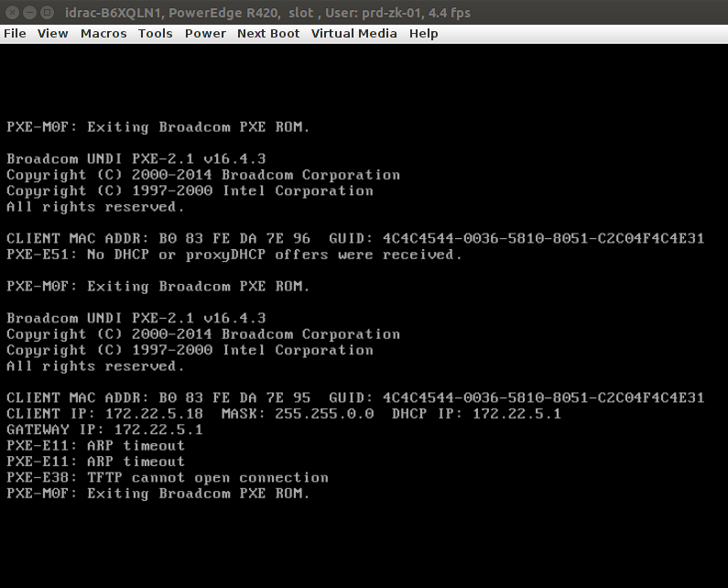This screenshot has height=588, width=728.
Task: Click the PXE-E51 No DHCP offers line
Action: tap(234, 255)
